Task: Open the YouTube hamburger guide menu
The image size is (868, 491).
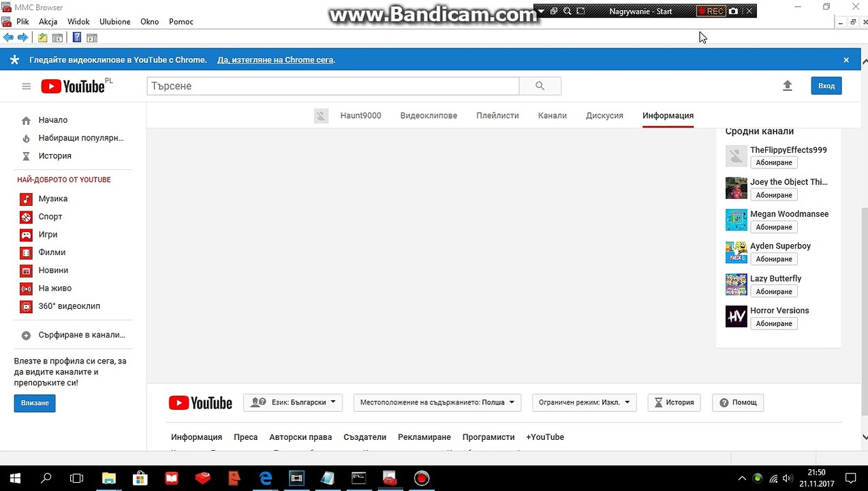Action: point(27,86)
